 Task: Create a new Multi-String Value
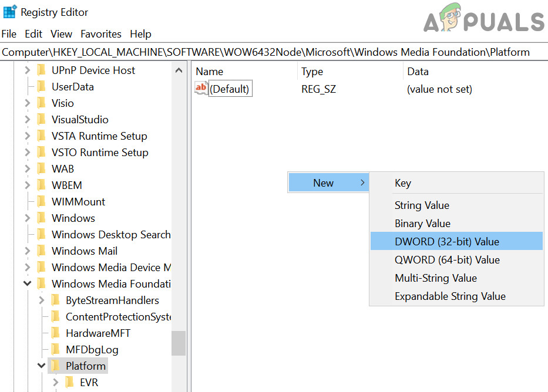click(x=456, y=278)
